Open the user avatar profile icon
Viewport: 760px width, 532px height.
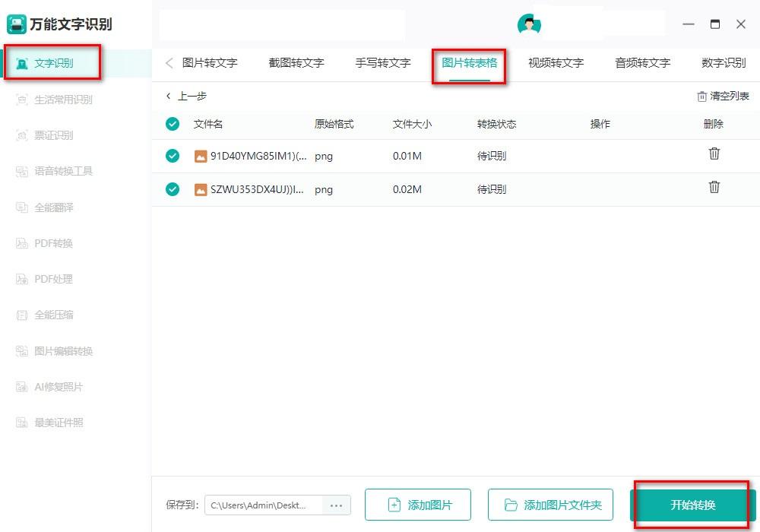529,24
